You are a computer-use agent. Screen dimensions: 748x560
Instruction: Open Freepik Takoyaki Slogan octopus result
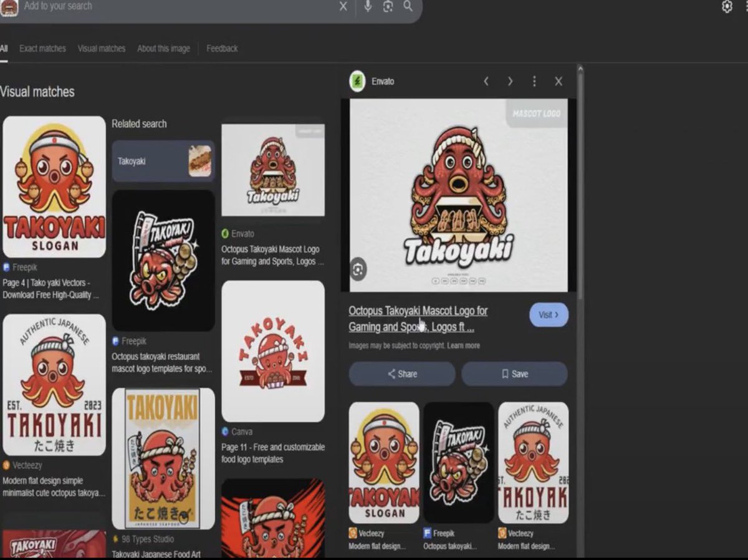click(54, 187)
